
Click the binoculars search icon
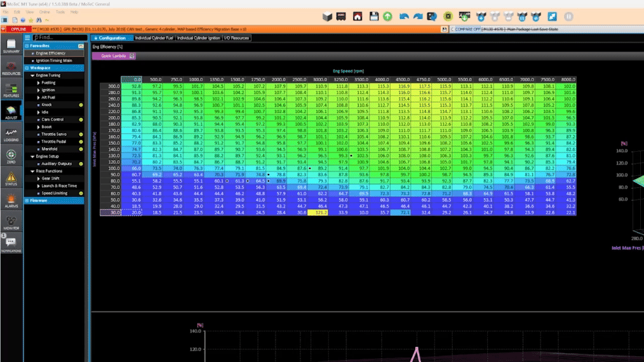click(x=39, y=20)
